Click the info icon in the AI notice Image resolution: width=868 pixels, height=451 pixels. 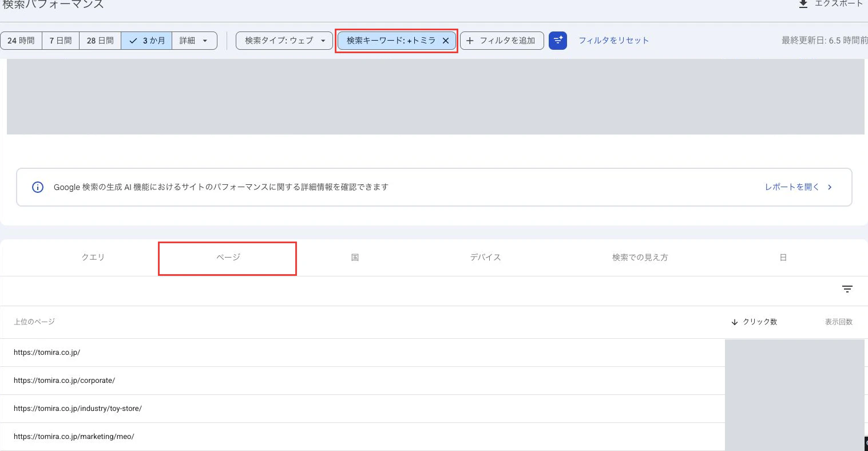point(38,187)
